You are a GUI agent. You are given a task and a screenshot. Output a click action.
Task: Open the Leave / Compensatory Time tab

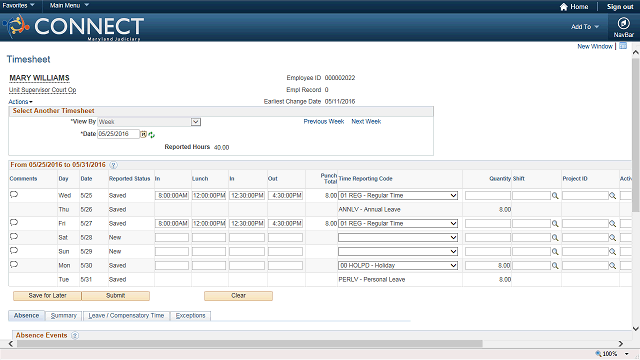coord(126,316)
